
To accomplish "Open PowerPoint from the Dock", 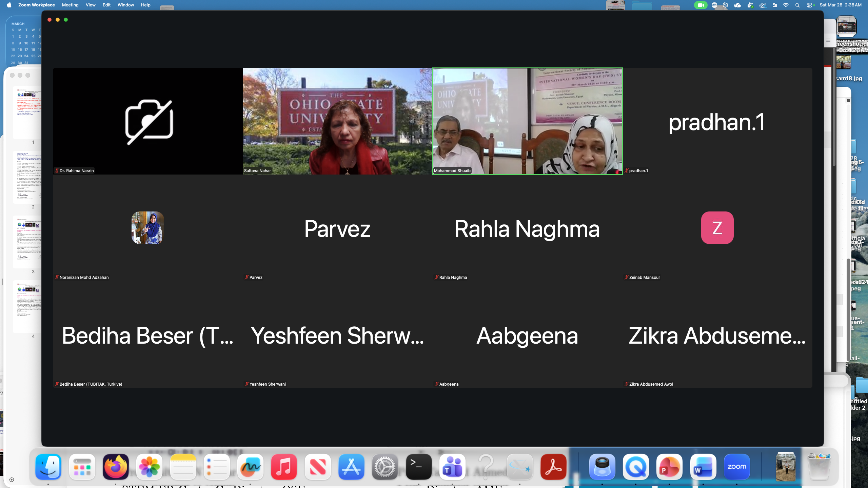I will coord(669,467).
